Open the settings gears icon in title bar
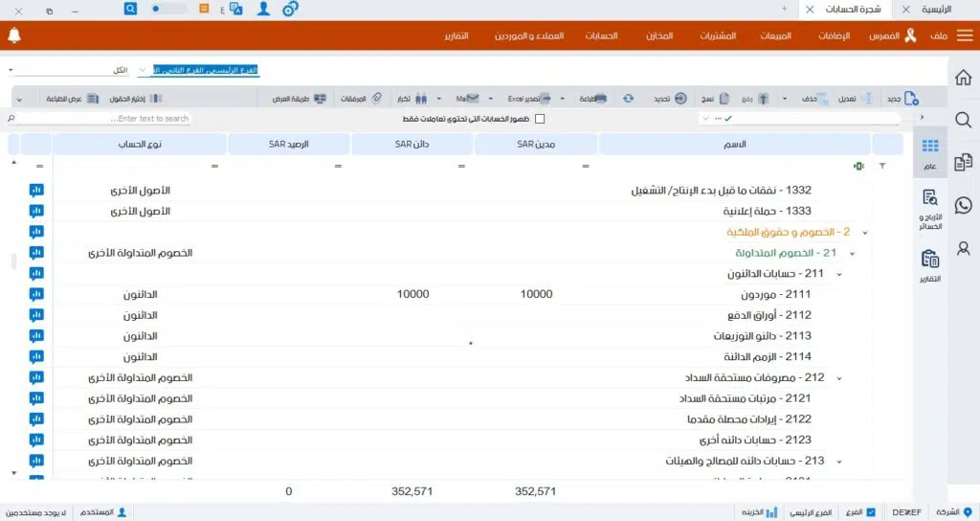This screenshot has width=980, height=521. pyautogui.click(x=290, y=9)
